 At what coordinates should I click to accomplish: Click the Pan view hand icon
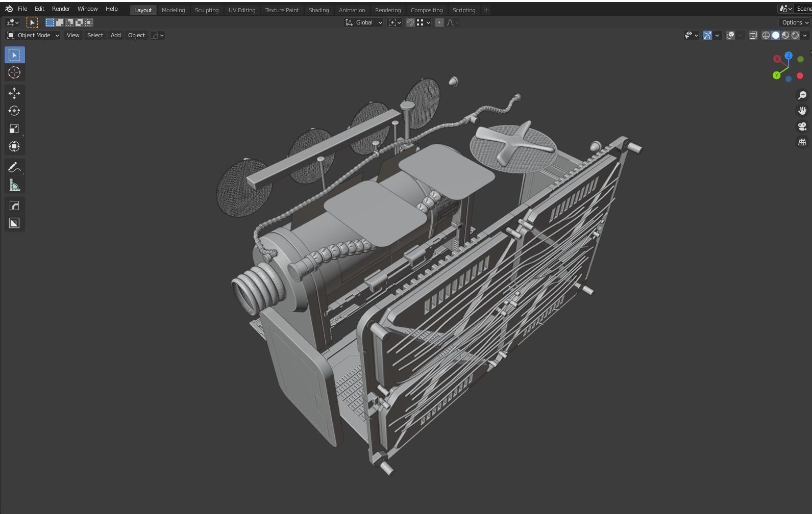click(x=802, y=111)
